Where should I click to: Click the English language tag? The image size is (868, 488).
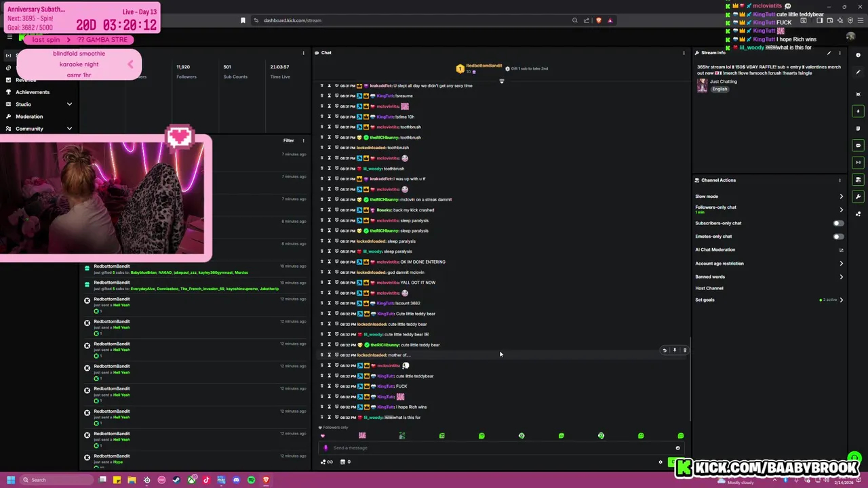tap(719, 89)
